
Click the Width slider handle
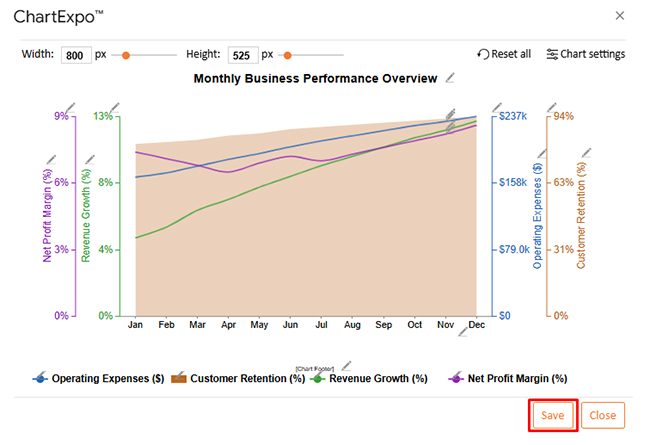[126, 55]
